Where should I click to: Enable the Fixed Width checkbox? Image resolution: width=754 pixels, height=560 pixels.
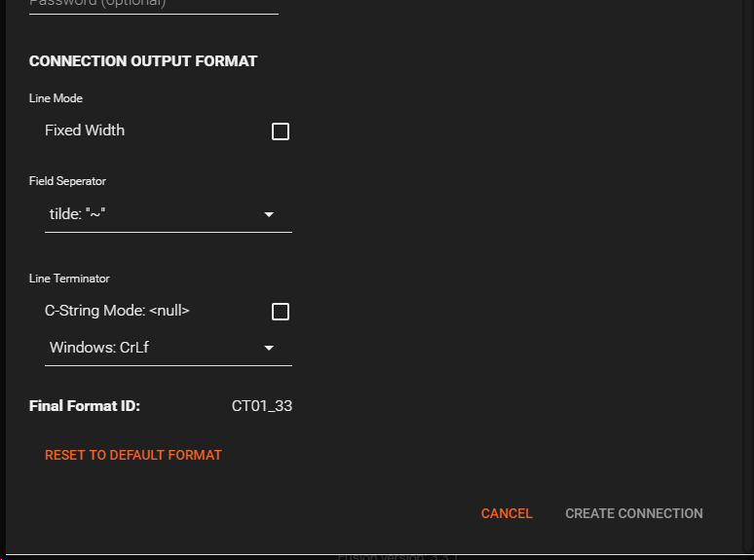281,131
